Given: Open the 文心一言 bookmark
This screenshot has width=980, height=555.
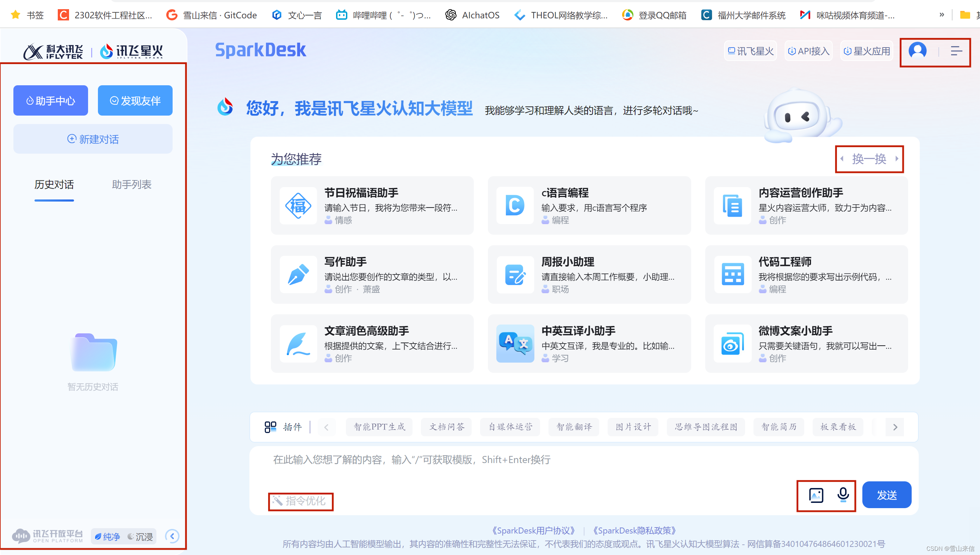Looking at the screenshot, I should tap(297, 15).
